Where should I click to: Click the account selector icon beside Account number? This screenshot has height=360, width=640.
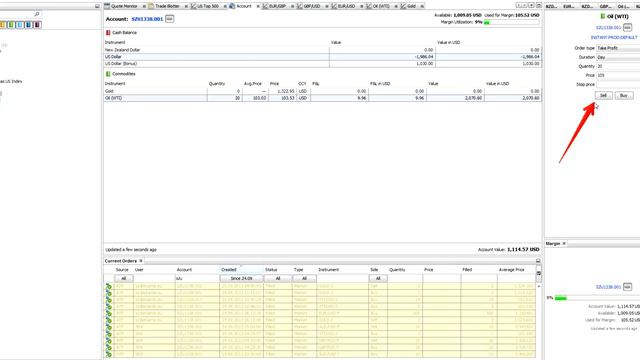point(169,19)
